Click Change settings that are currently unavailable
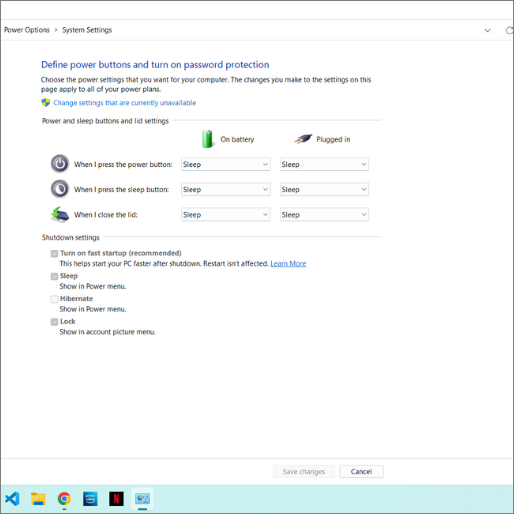 pos(125,103)
